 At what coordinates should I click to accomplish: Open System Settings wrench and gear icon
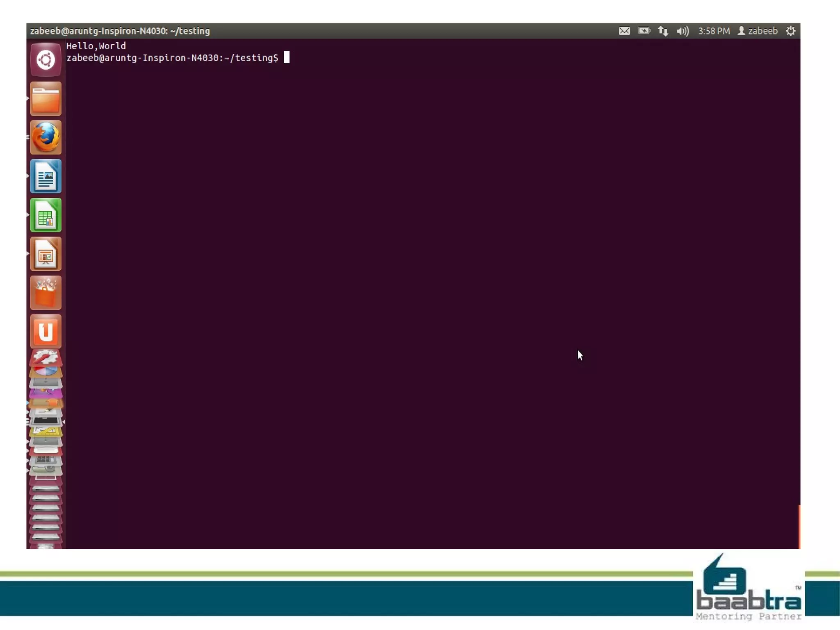(46, 357)
